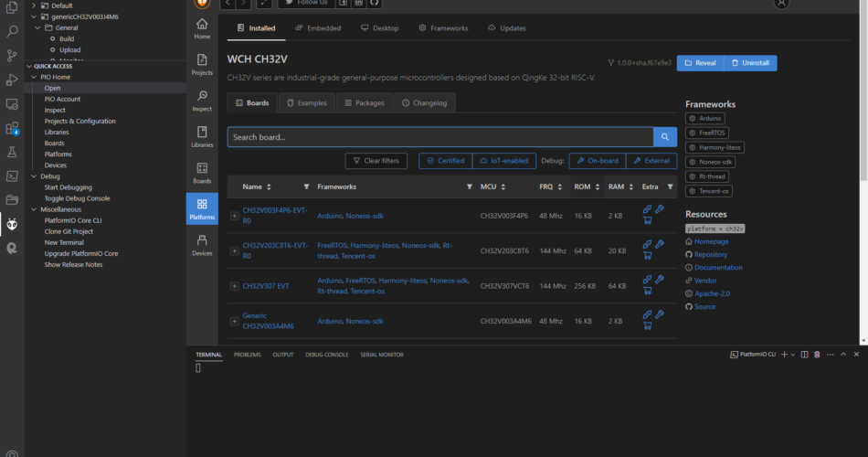This screenshot has width=868, height=457.
Task: Open the Examples tab
Action: pyautogui.click(x=307, y=103)
